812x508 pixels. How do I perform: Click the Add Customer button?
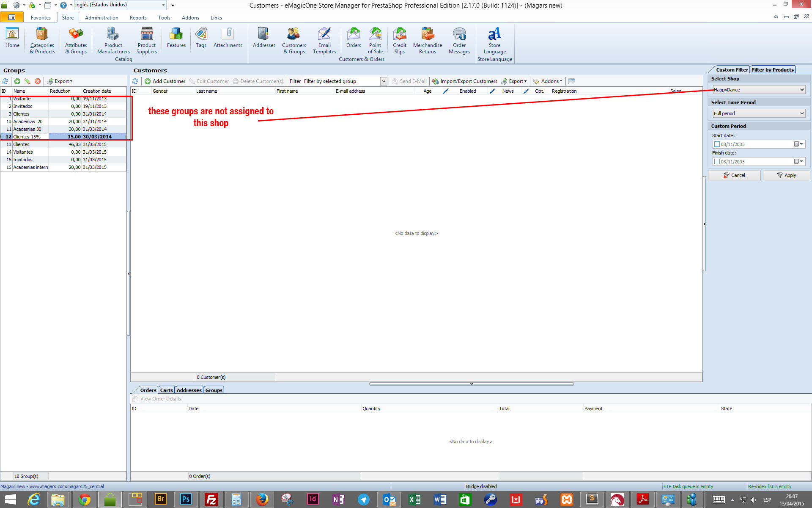[x=165, y=81]
